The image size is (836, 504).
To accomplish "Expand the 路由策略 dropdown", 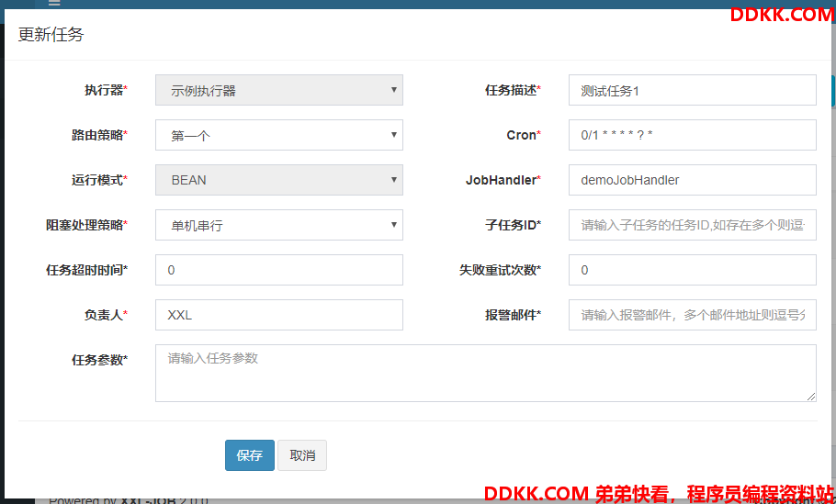I will pyautogui.click(x=278, y=135).
